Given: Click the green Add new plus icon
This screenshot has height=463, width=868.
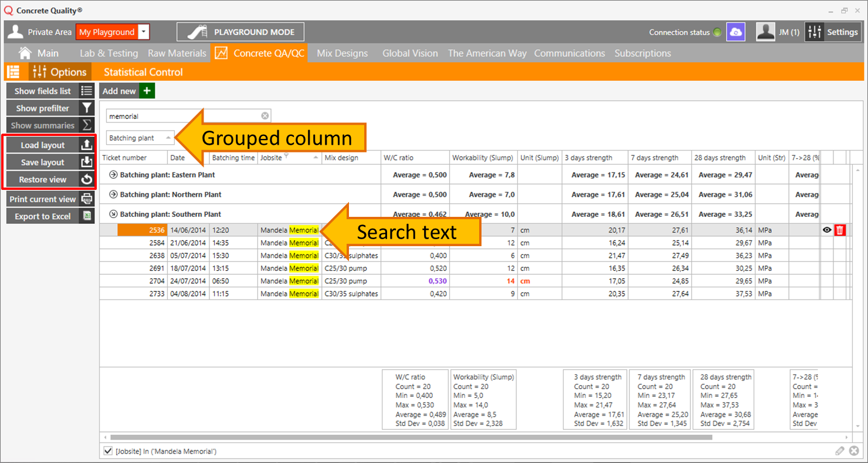Looking at the screenshot, I should tap(147, 91).
